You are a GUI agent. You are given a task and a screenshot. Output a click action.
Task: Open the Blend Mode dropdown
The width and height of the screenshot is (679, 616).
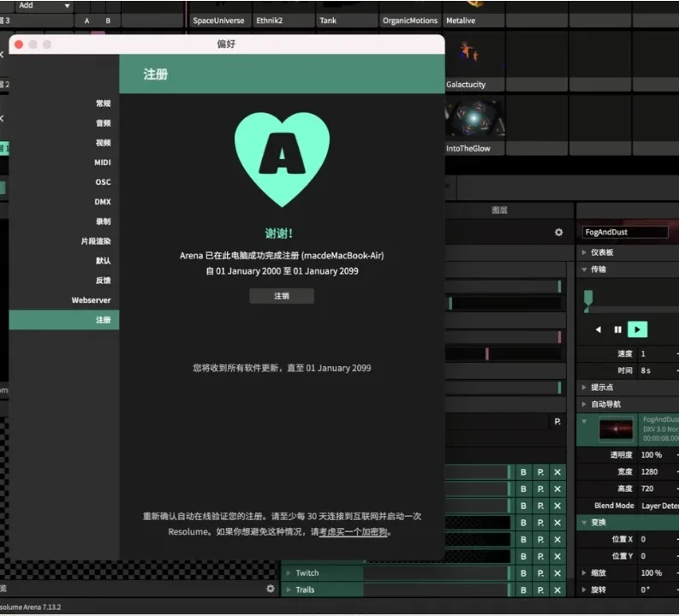[659, 506]
